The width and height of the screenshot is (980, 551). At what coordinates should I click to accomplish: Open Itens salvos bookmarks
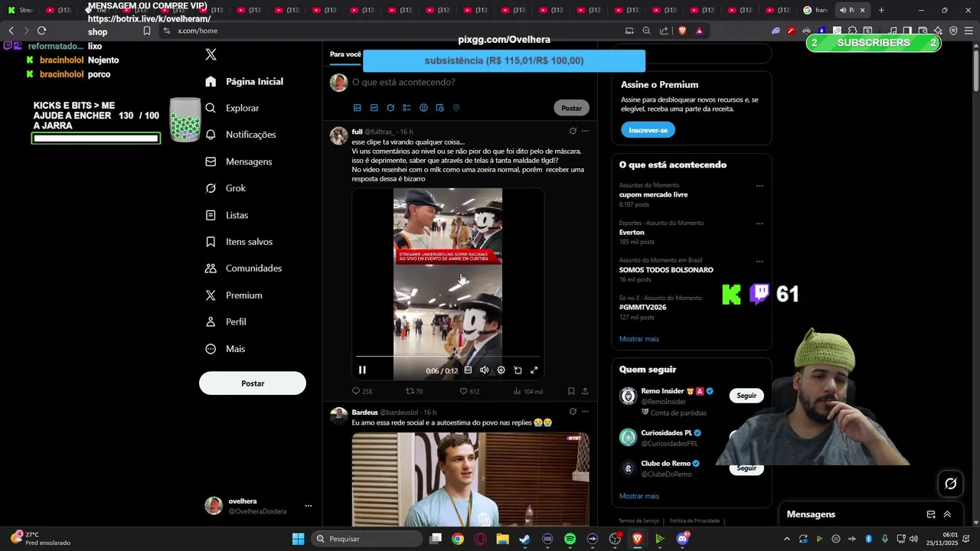pyautogui.click(x=239, y=242)
